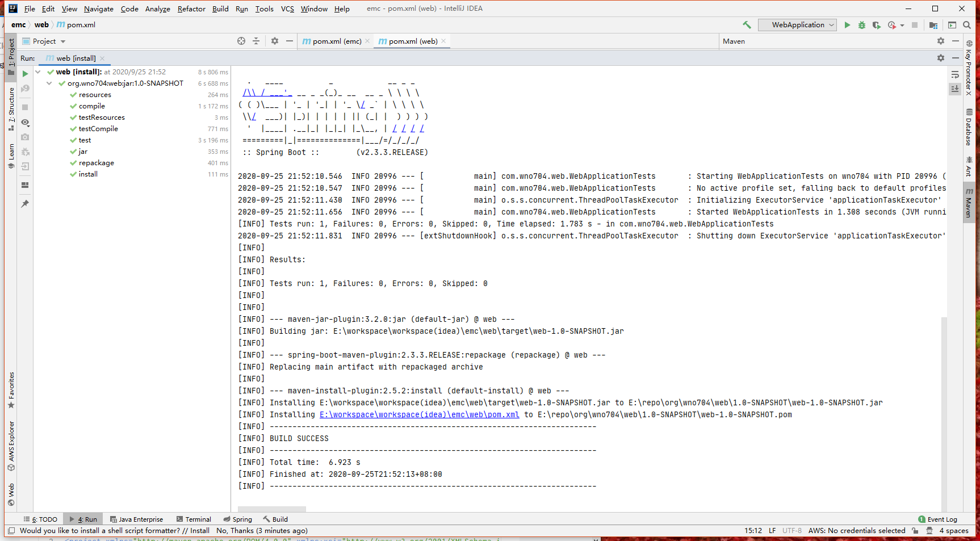This screenshot has height=541, width=980.
Task: Toggle scroll to end of console
Action: tap(955, 89)
